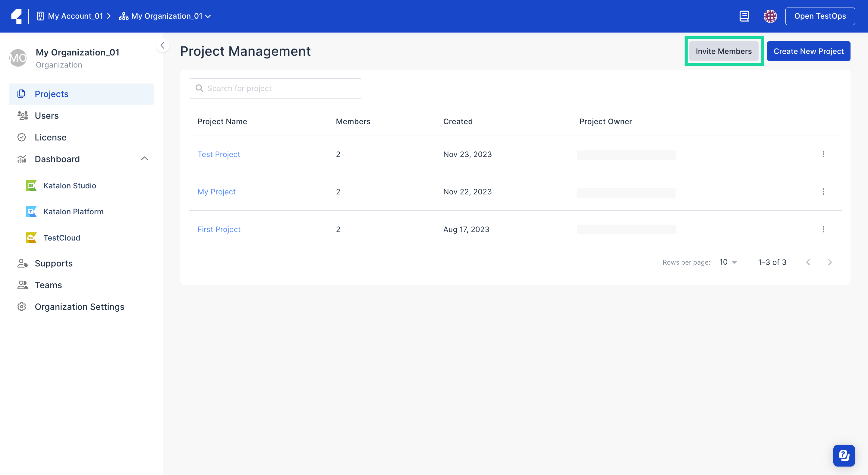Image resolution: width=868 pixels, height=475 pixels.
Task: Click next page navigation arrow
Action: [830, 262]
